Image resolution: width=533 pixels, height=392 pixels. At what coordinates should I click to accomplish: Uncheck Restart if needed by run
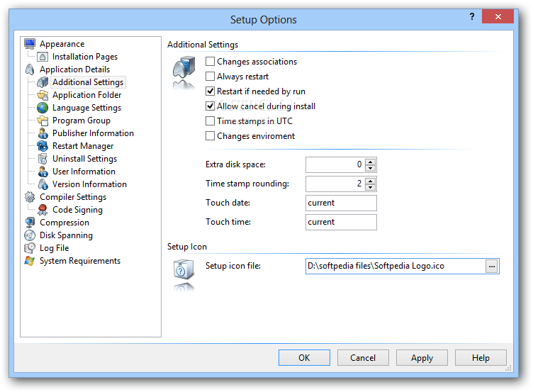pos(210,91)
